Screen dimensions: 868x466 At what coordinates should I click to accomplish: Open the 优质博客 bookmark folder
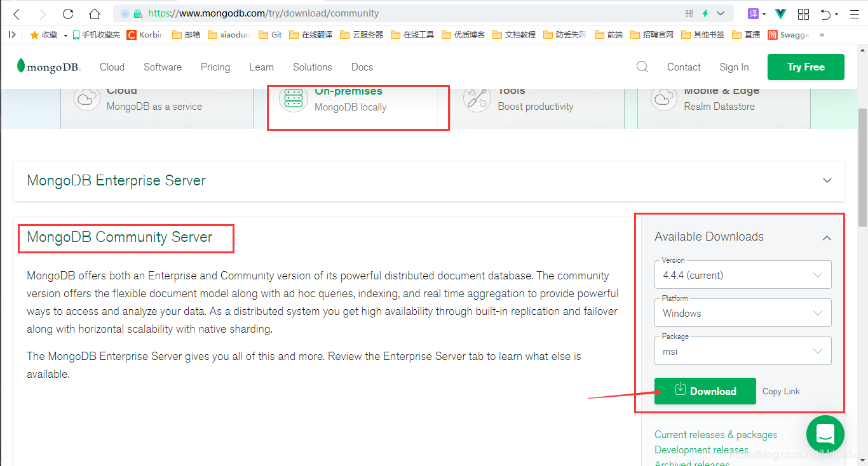click(x=463, y=35)
